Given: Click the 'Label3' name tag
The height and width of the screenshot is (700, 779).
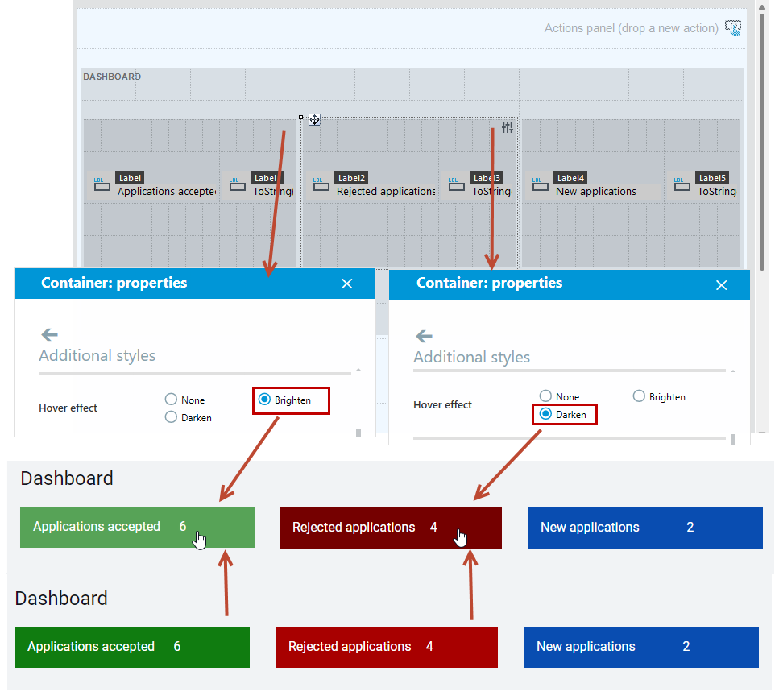Looking at the screenshot, I should (x=487, y=178).
